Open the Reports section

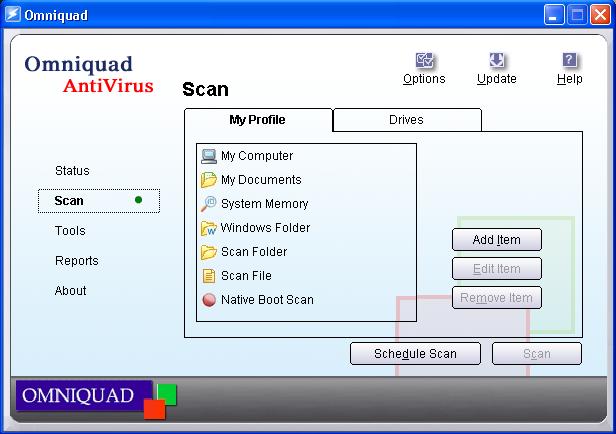click(77, 260)
